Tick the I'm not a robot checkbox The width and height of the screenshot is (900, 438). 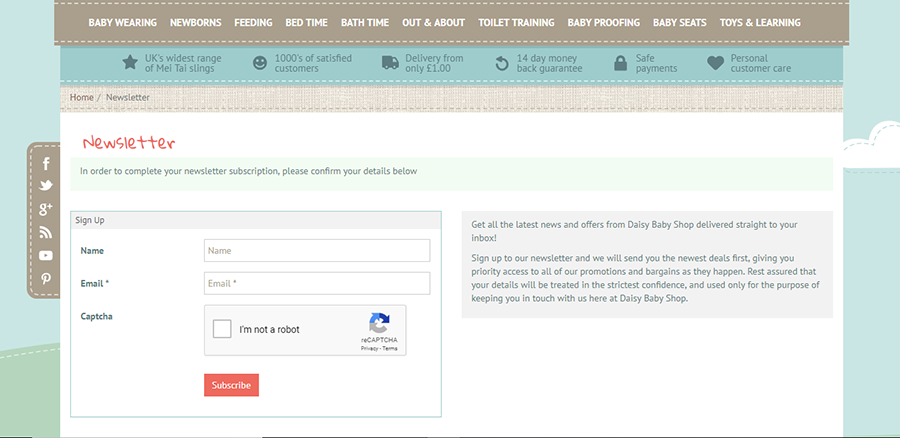(x=222, y=329)
